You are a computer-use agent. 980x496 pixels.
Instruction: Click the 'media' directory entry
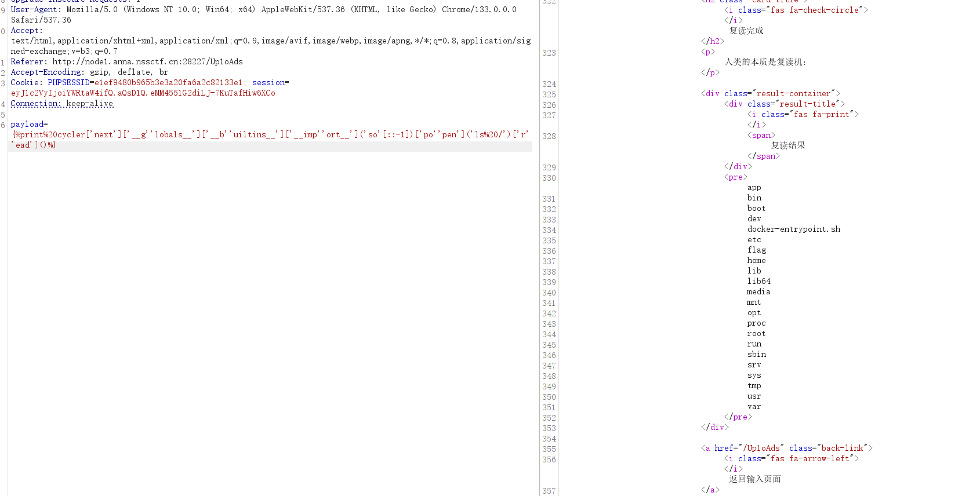pyautogui.click(x=758, y=291)
